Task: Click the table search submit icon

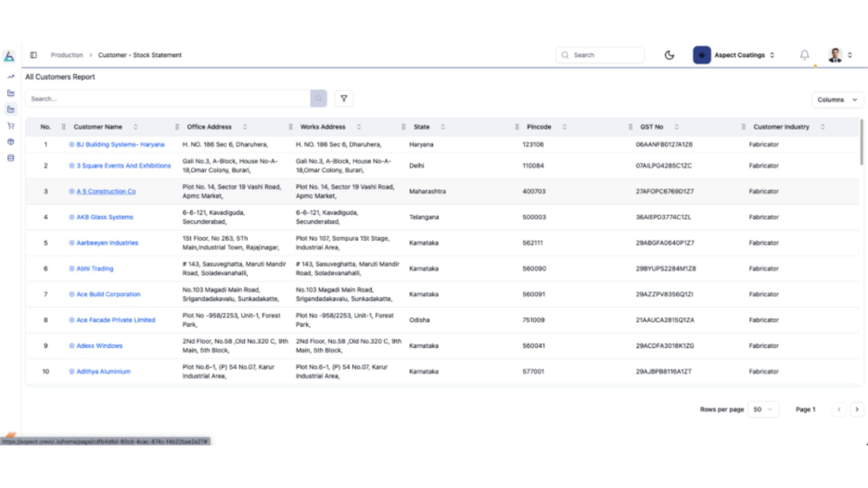Action: coord(319,99)
